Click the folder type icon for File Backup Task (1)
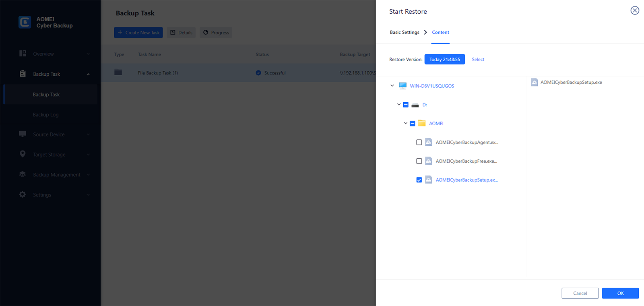This screenshot has height=306, width=644. point(118,72)
